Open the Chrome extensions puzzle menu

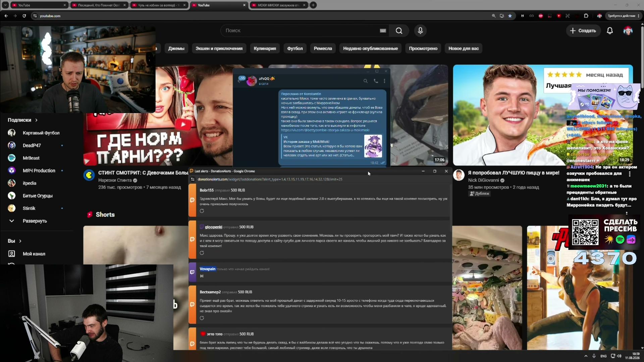tap(586, 16)
